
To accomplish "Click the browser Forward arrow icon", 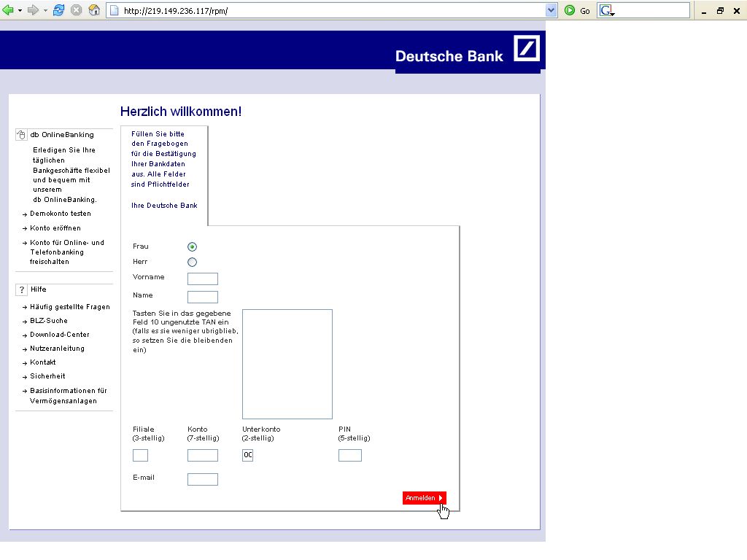I will point(33,10).
